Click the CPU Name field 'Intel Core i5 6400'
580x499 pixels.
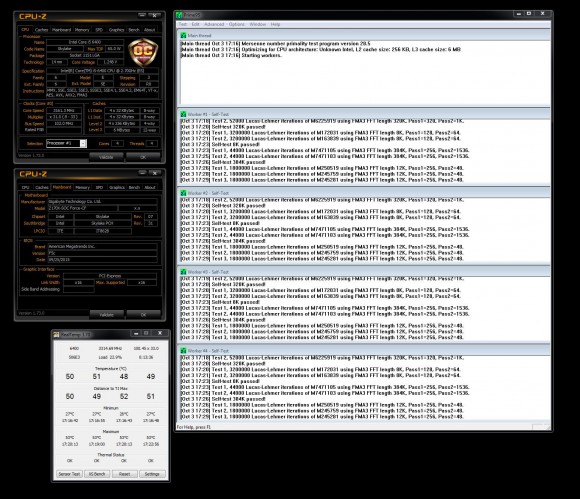pyautogui.click(x=85, y=42)
